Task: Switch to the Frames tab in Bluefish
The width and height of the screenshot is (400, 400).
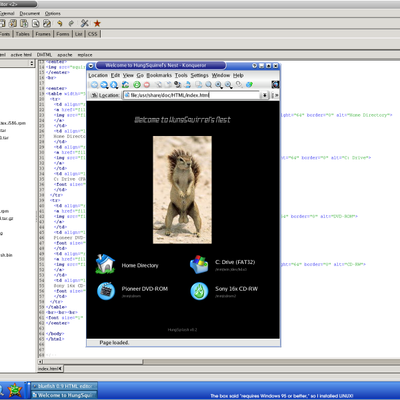Action: 43,34
